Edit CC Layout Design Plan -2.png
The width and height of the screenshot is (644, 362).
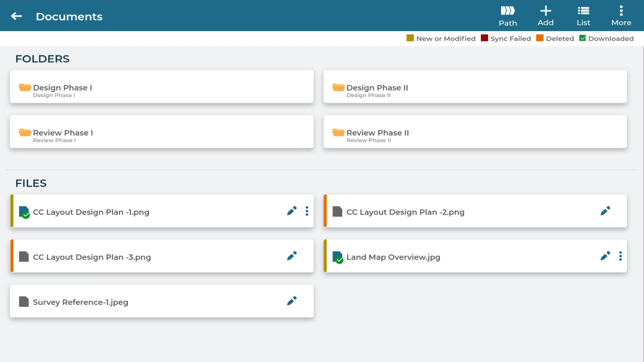605,211
